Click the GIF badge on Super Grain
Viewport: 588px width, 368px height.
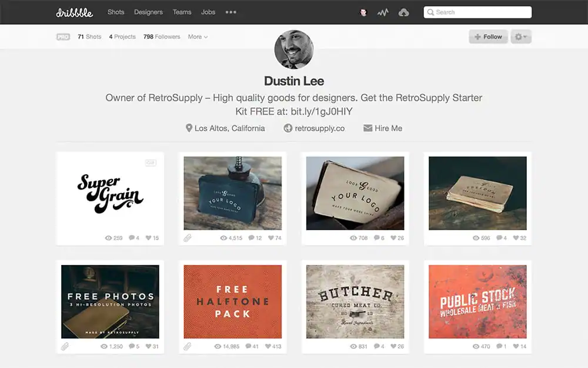click(151, 163)
